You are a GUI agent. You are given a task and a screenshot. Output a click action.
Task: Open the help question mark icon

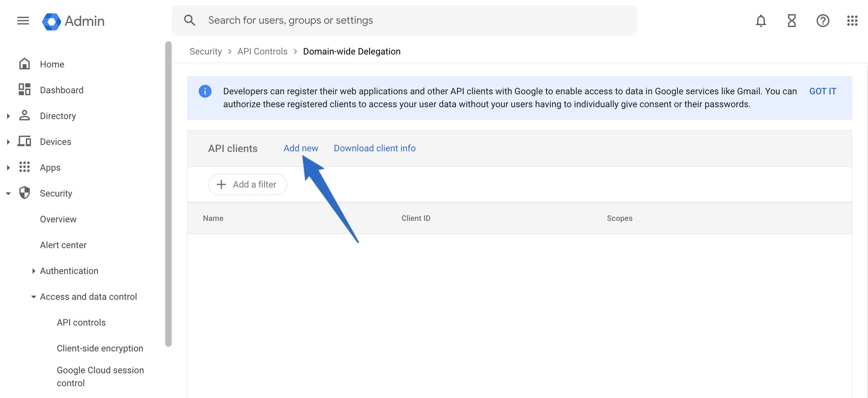click(x=823, y=21)
